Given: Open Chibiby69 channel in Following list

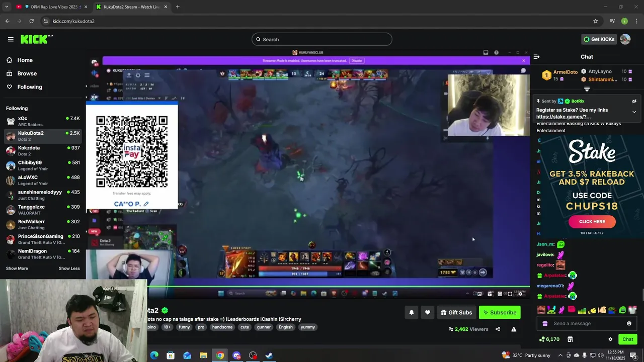Looking at the screenshot, I should [x=43, y=165].
